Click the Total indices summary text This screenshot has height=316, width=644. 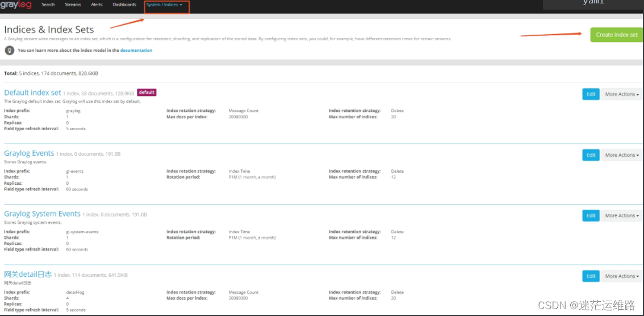51,73
